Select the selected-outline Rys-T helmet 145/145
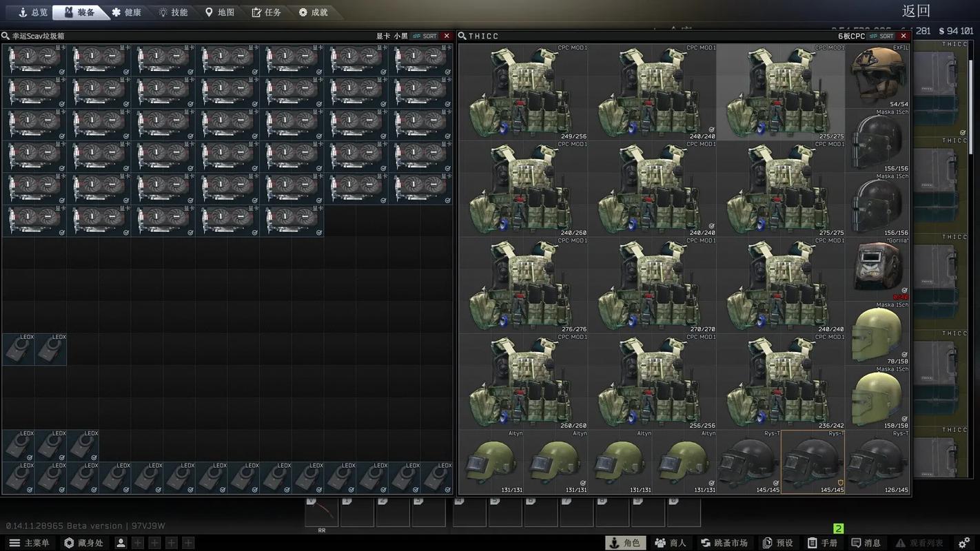Image resolution: width=980 pixels, height=551 pixels. [x=812, y=464]
